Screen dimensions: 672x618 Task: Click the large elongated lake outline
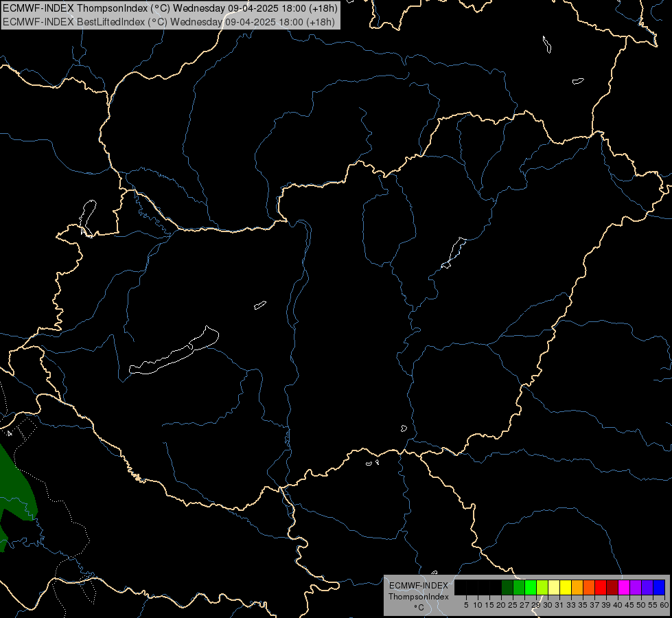point(174,352)
